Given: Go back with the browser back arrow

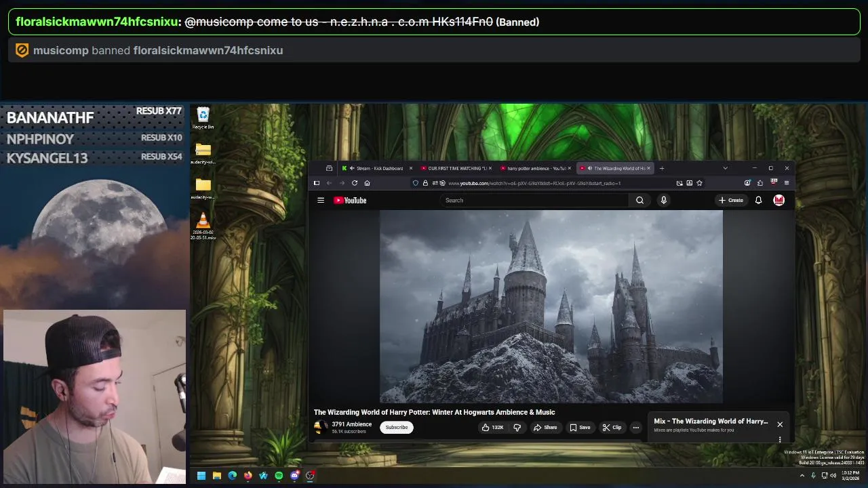Looking at the screenshot, I should point(329,183).
